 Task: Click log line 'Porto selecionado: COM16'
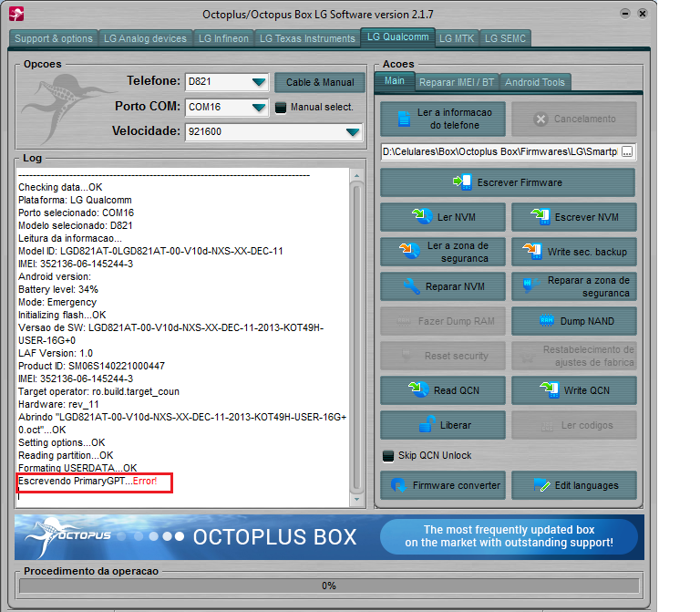76,213
